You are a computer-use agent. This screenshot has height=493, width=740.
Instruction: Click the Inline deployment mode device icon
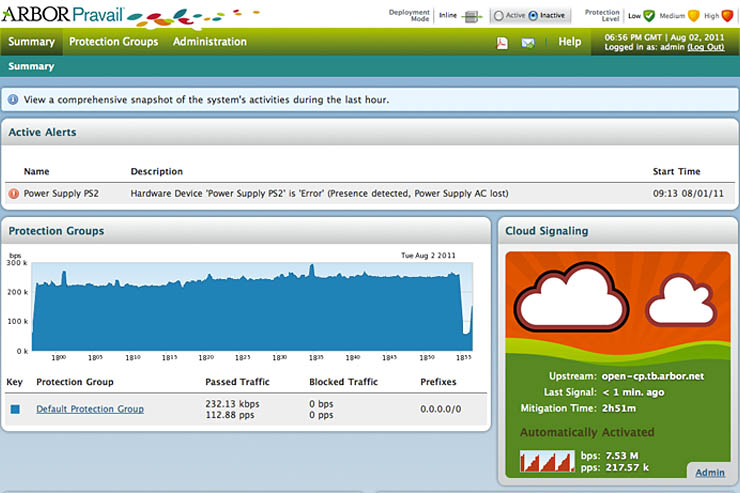pos(473,16)
